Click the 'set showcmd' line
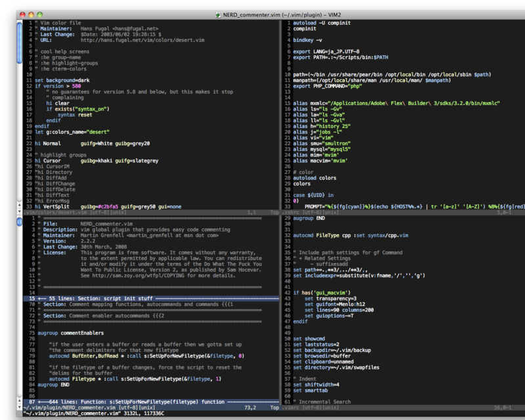Screen dimensions: 525x420 point(308,339)
